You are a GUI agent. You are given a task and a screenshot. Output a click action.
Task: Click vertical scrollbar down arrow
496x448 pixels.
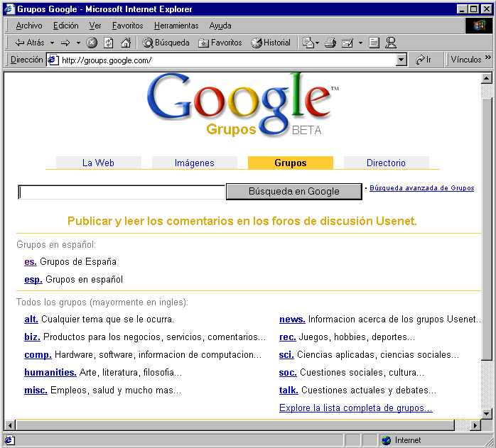487,413
